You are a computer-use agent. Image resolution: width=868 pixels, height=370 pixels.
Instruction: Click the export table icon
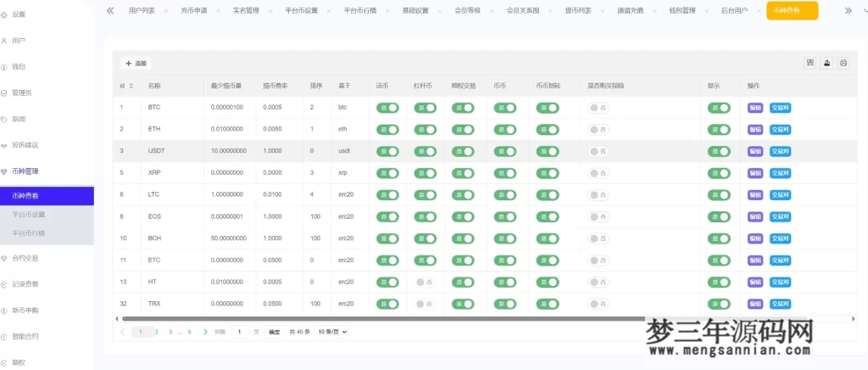(826, 63)
